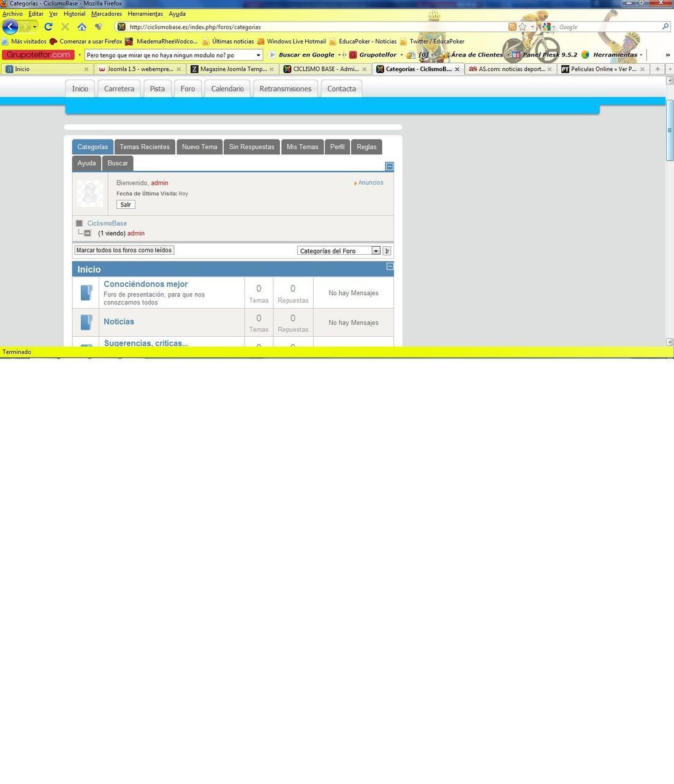Open the Marcadores menu
The image size is (674, 784).
107,13
